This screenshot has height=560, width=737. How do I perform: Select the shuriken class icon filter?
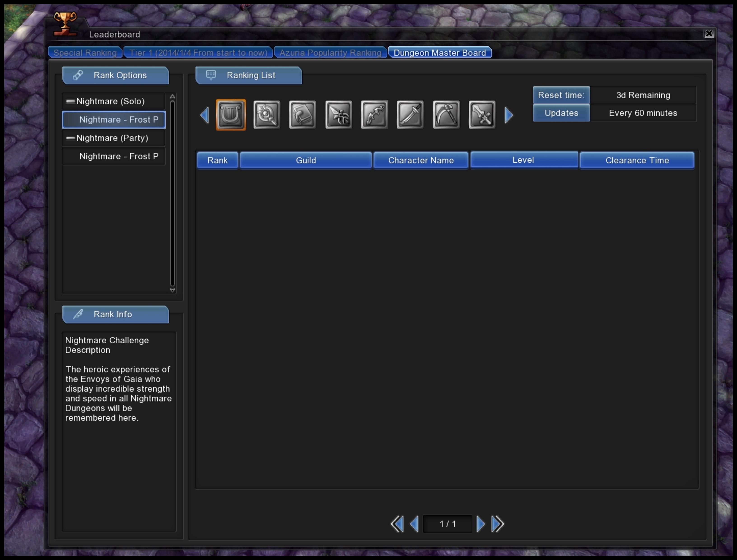click(338, 115)
